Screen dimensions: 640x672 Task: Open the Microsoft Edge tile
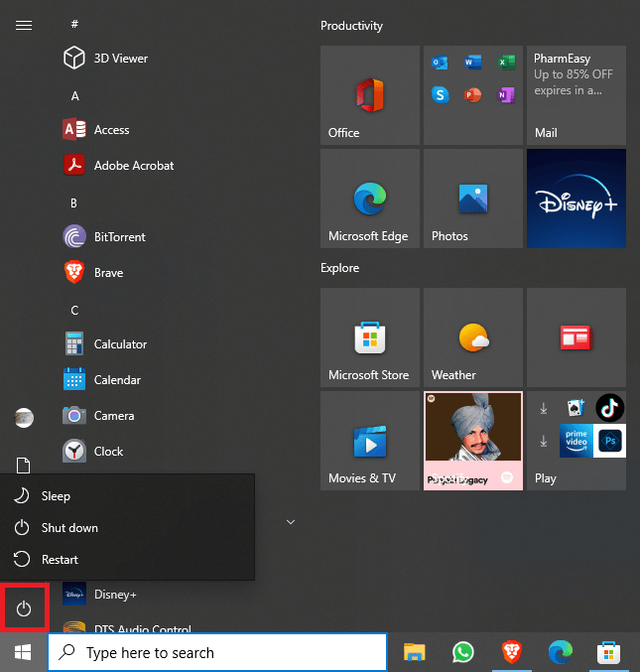pos(369,199)
